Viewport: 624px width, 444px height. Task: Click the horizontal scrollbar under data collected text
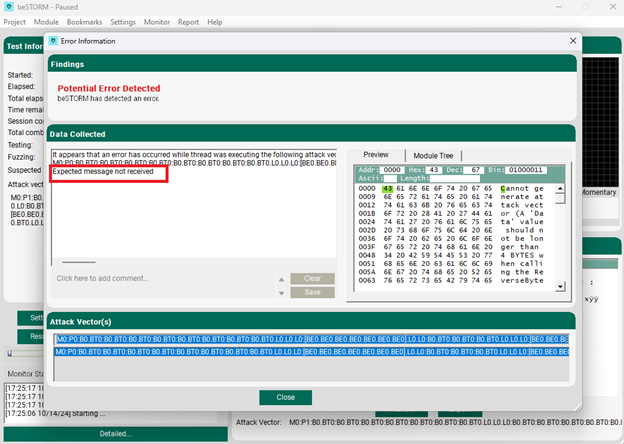point(78,262)
